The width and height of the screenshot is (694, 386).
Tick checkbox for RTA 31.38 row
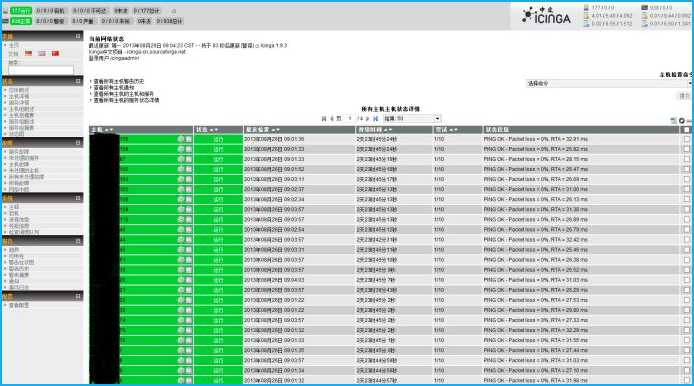pos(686,209)
